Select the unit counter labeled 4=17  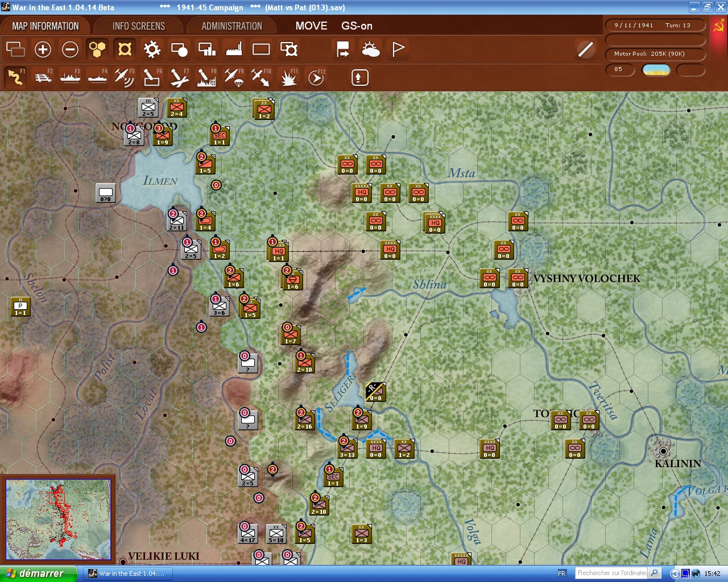coord(248,534)
